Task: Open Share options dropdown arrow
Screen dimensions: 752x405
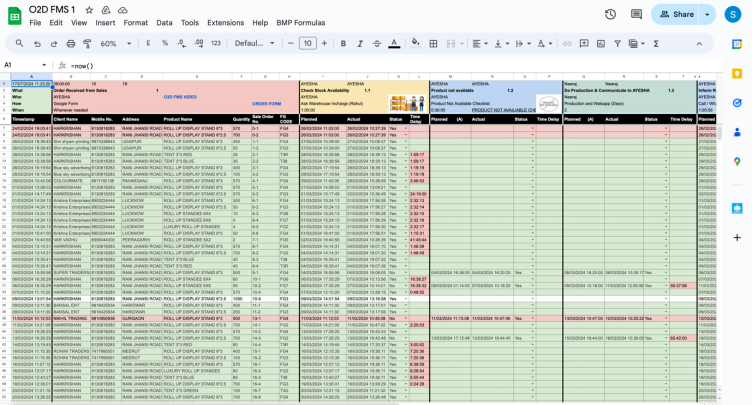Action: pyautogui.click(x=707, y=14)
